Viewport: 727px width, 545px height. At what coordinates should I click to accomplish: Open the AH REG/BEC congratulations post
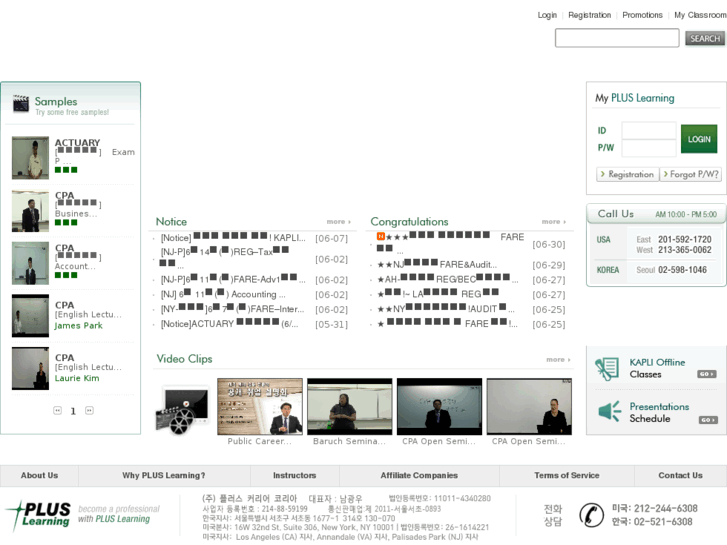coord(447,280)
